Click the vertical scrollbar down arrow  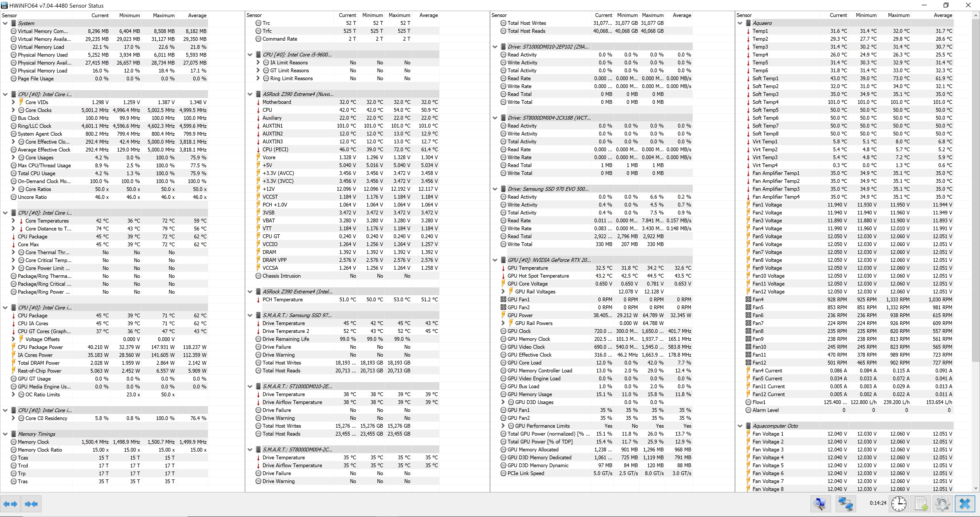coord(975,488)
